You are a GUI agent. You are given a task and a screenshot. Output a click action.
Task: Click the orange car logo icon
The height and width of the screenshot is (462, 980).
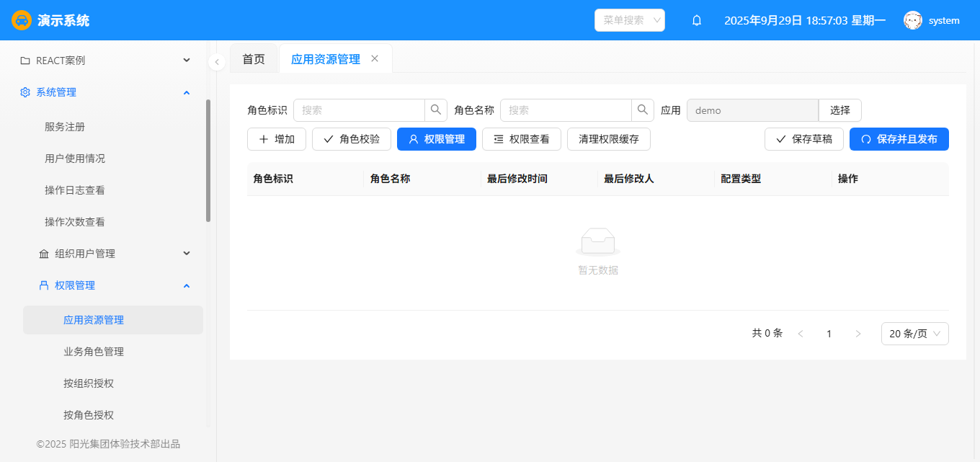22,20
